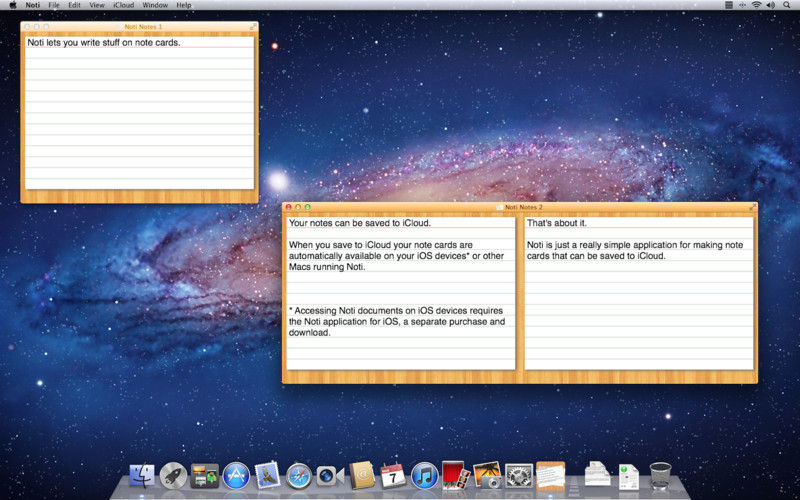Launch Safari compass icon in Dock
Viewport: 800px width, 500px height.
[x=299, y=476]
